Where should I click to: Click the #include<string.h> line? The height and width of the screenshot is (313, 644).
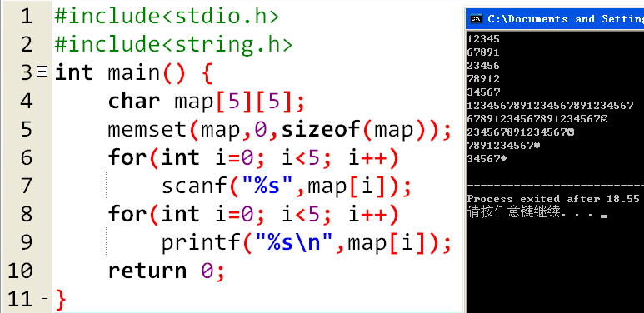coord(173,44)
